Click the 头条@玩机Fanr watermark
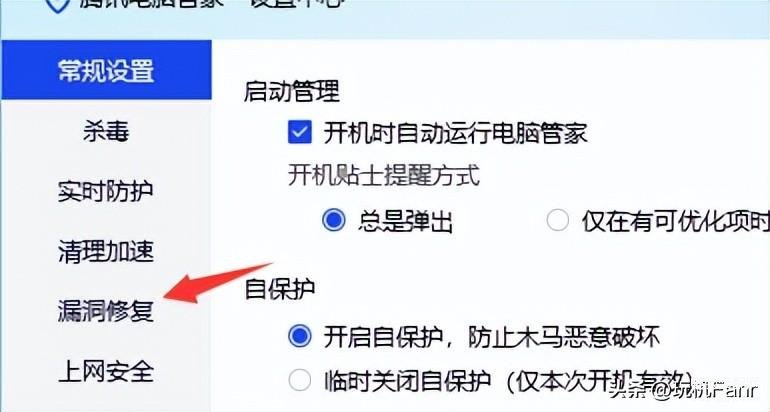Screen dimensions: 770x412 tap(683, 391)
